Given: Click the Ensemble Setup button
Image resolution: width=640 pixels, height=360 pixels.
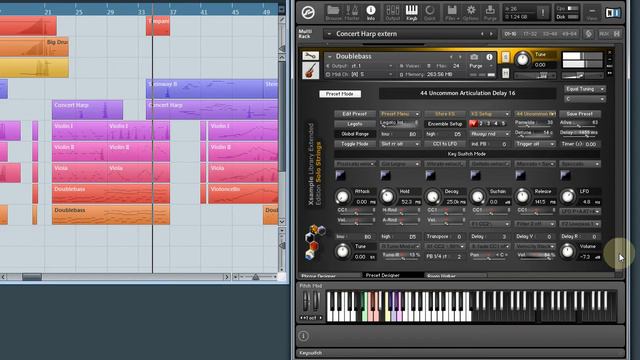Looking at the screenshot, I should (444, 124).
